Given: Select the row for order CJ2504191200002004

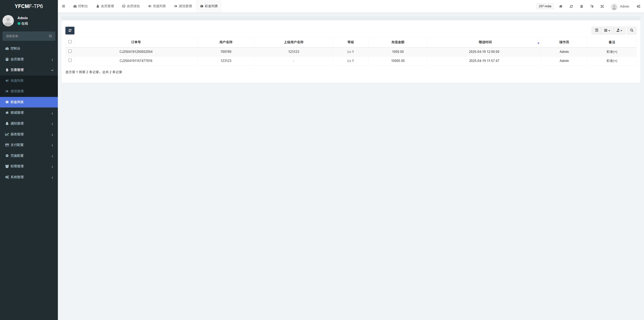Looking at the screenshot, I should click(x=70, y=51).
